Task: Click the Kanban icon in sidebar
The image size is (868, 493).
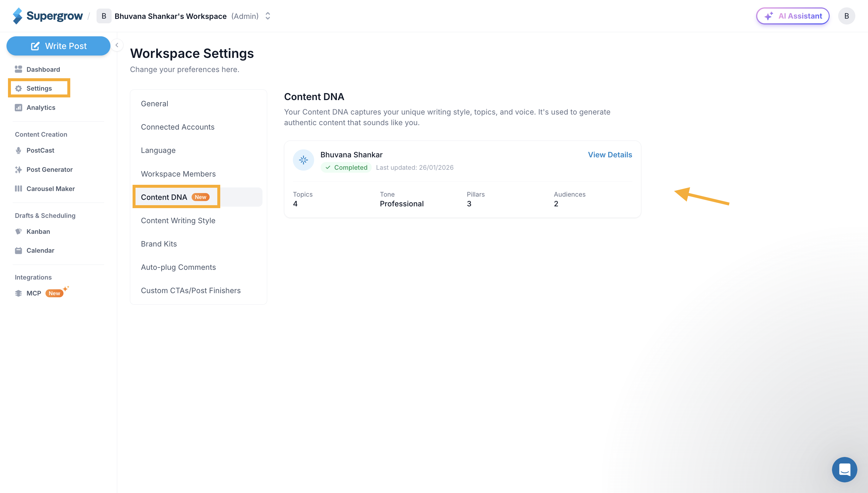Action: pyautogui.click(x=18, y=232)
